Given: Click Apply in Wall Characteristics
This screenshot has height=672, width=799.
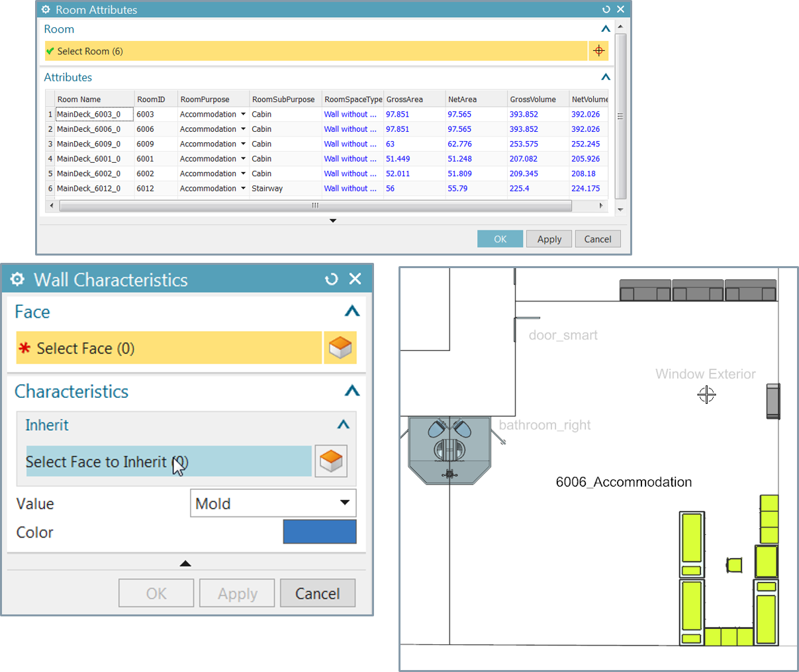Looking at the screenshot, I should (x=236, y=593).
